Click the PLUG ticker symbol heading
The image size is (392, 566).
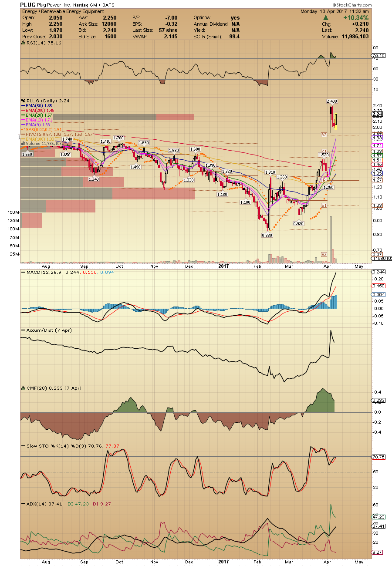click(27, 5)
